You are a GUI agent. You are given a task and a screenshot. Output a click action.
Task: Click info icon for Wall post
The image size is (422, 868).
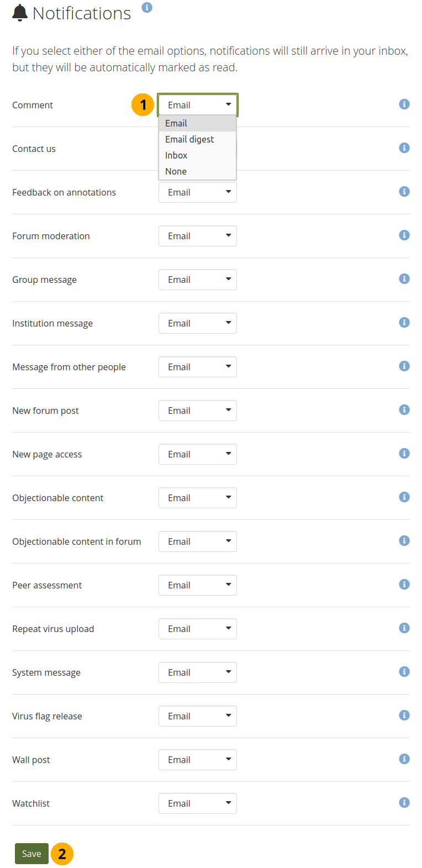click(404, 759)
